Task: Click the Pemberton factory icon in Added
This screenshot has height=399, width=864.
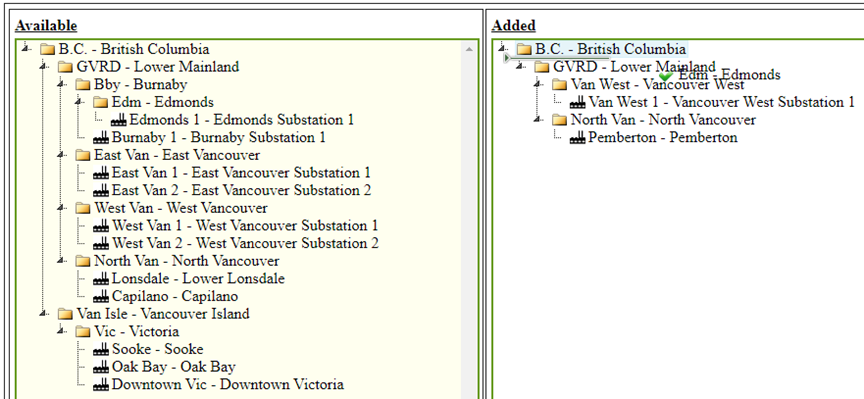Action: pyautogui.click(x=577, y=138)
